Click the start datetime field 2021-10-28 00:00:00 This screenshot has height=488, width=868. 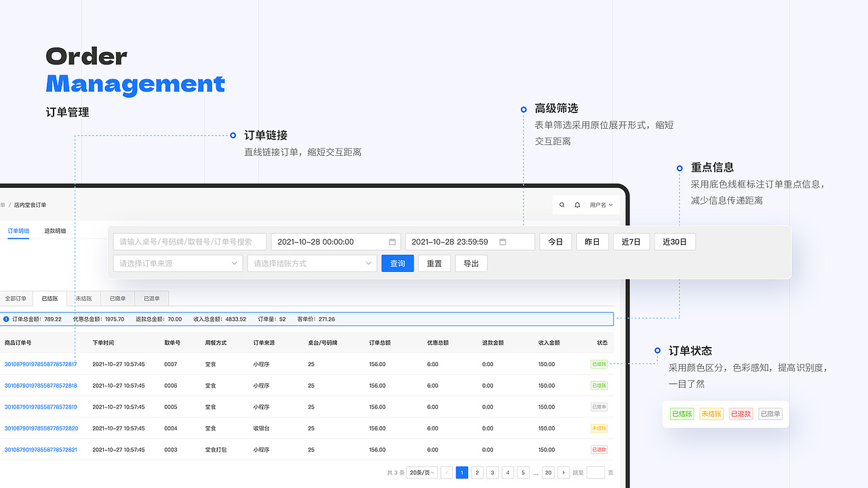336,242
